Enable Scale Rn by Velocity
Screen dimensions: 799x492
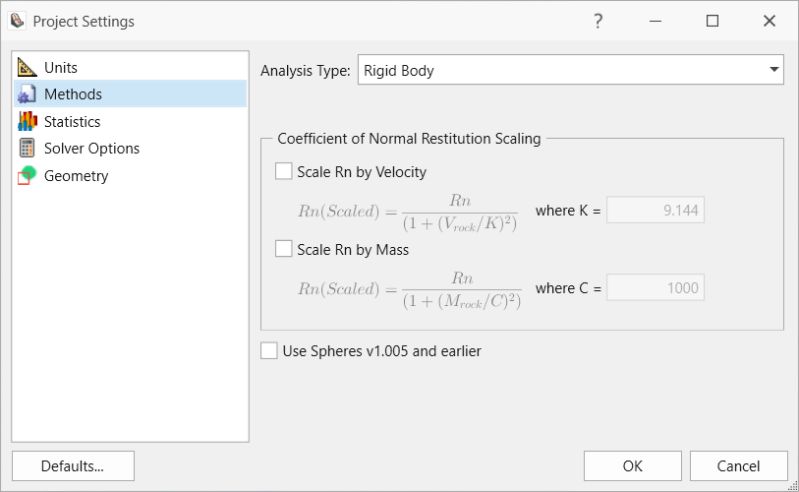click(283, 172)
